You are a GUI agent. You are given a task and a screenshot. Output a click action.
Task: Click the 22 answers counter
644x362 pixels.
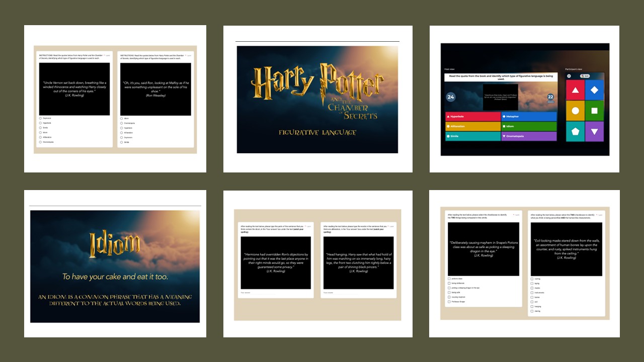tap(550, 97)
